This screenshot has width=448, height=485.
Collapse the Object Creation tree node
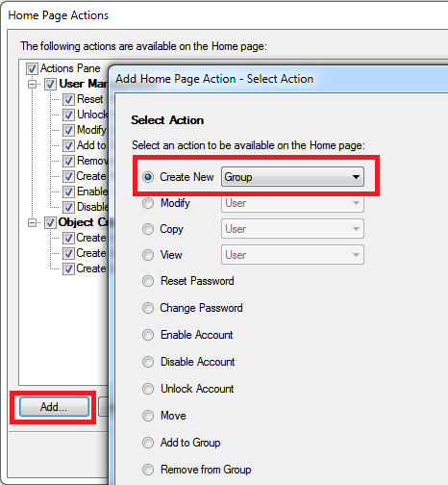point(32,222)
